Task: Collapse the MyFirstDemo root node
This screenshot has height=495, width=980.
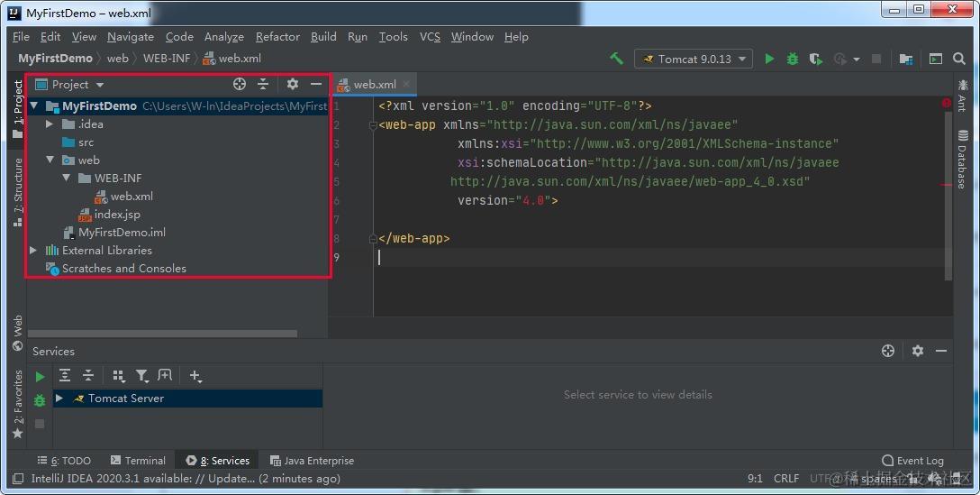Action: pyautogui.click(x=34, y=105)
